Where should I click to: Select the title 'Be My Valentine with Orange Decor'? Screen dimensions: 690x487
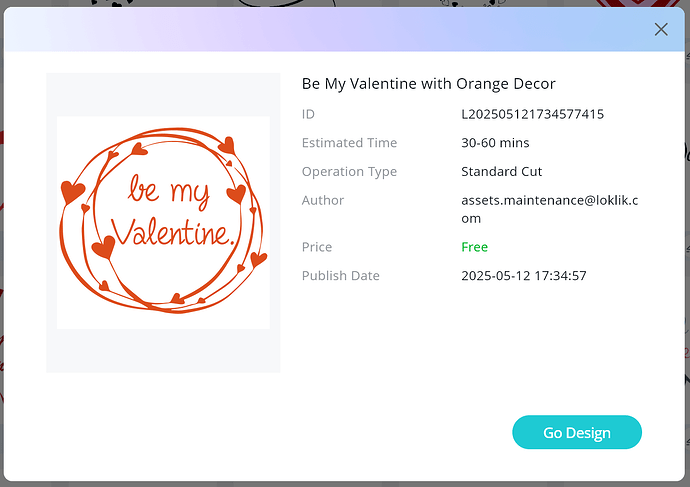click(428, 83)
